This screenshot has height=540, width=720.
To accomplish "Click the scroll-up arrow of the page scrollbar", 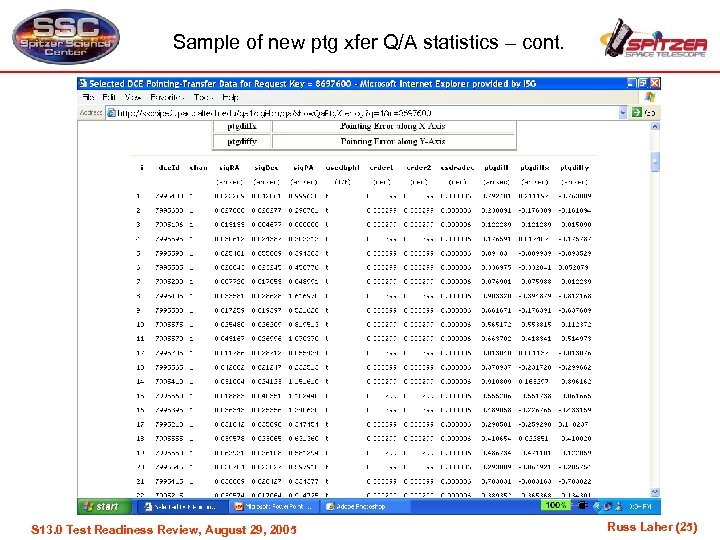I will (x=655, y=126).
